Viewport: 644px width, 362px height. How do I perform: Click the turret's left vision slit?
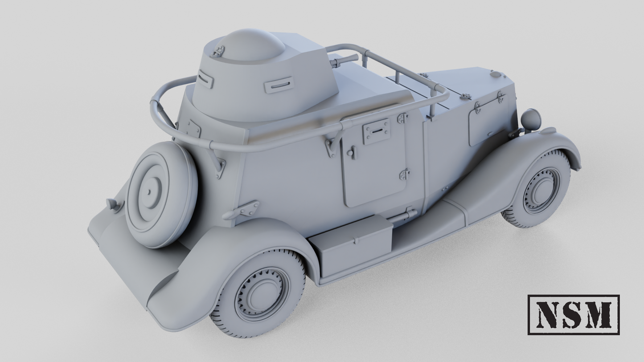pos(205,79)
